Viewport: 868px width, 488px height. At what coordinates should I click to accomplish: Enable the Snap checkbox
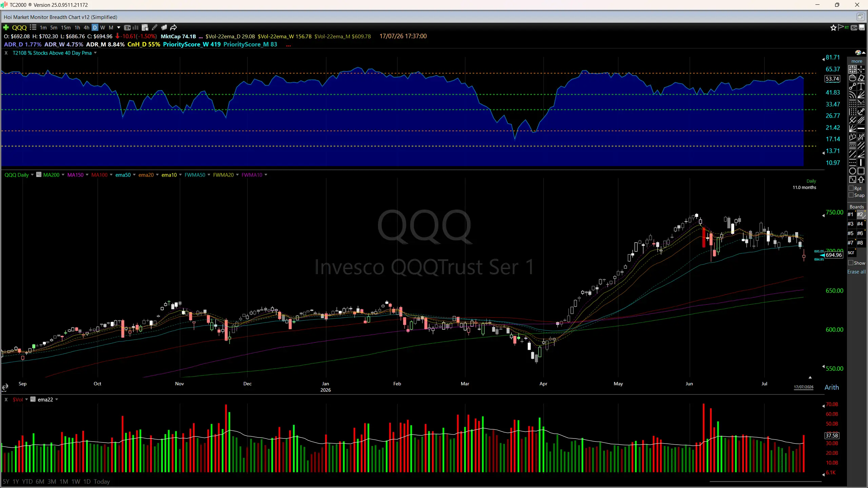coord(851,195)
